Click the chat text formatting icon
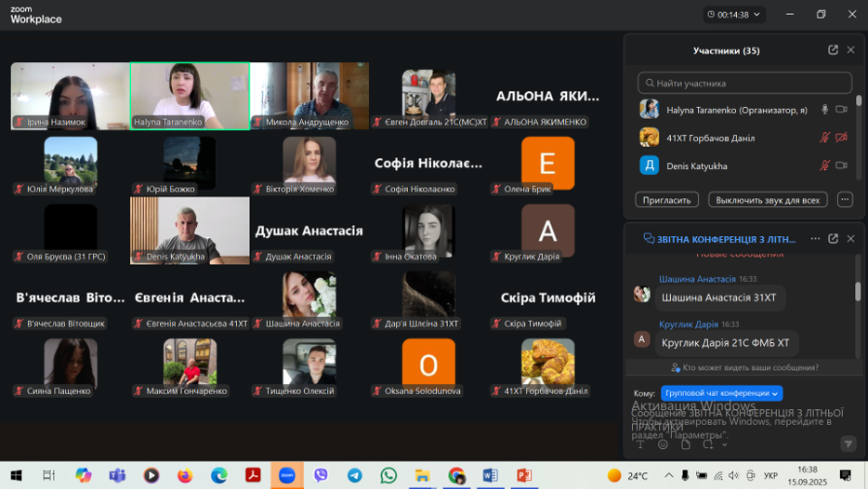The width and height of the screenshot is (868, 489). click(640, 444)
